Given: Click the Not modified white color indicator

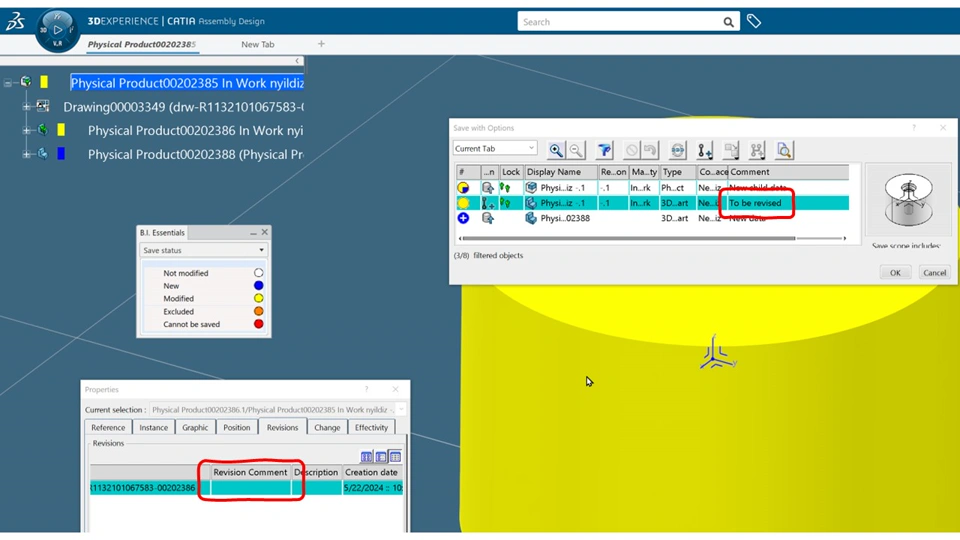Looking at the screenshot, I should pyautogui.click(x=258, y=273).
